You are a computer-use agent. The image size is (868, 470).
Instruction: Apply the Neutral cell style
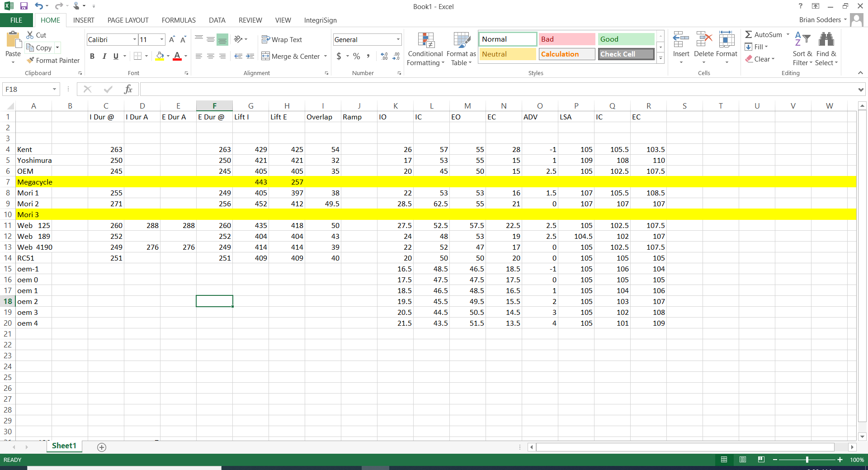click(x=508, y=54)
